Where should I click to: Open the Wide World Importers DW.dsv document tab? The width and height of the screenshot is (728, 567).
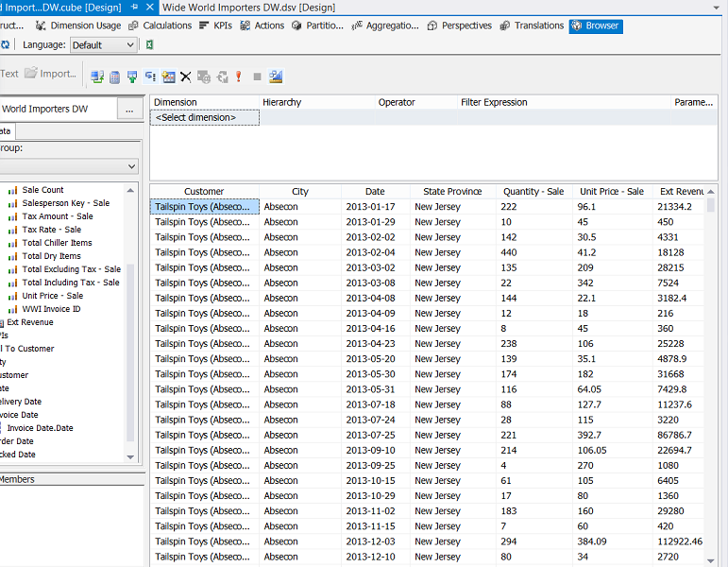coord(247,7)
